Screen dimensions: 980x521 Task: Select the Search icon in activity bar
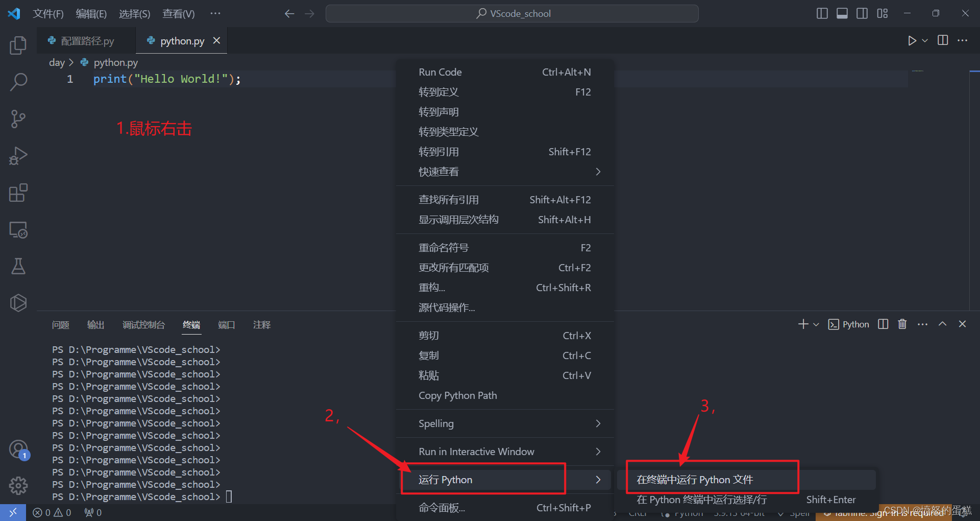[18, 82]
